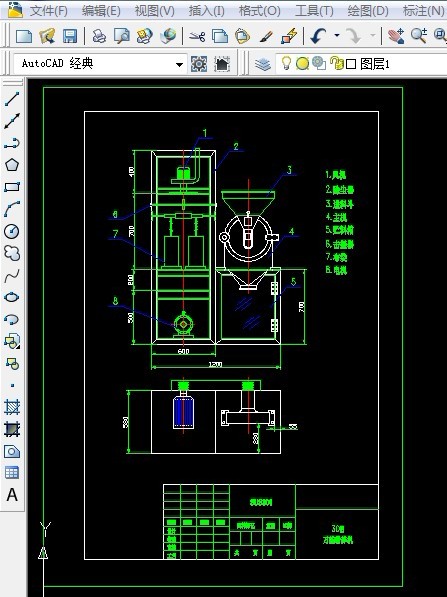Screen dimensions: 447x597
Task: Click the legend entry starting with 4.
Action: [336, 217]
